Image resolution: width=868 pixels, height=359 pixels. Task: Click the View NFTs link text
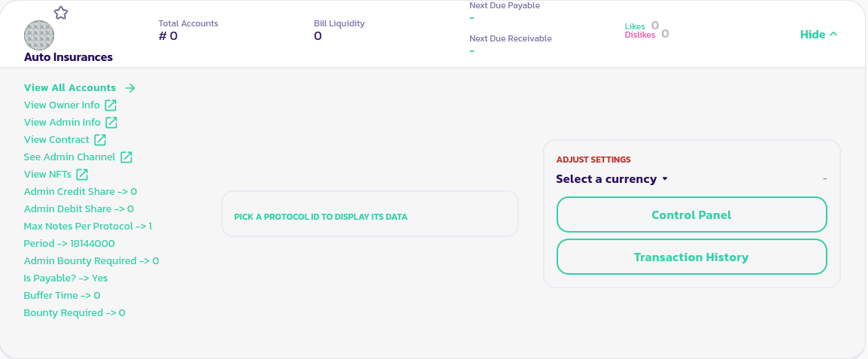point(47,175)
